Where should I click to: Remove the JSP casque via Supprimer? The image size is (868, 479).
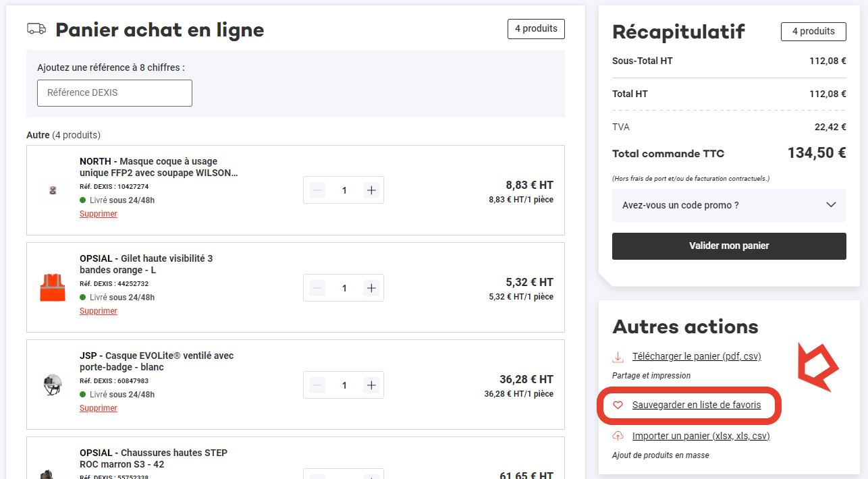[99, 408]
